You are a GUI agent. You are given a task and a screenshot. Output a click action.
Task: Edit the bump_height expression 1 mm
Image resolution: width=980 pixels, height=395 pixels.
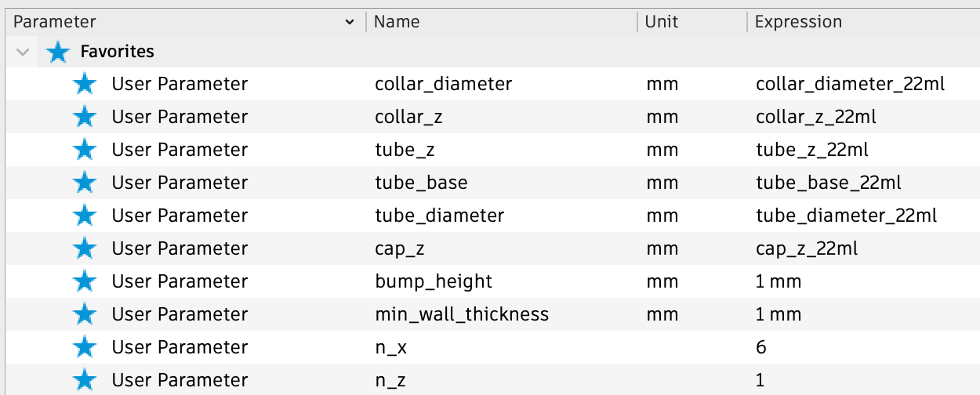tap(778, 281)
